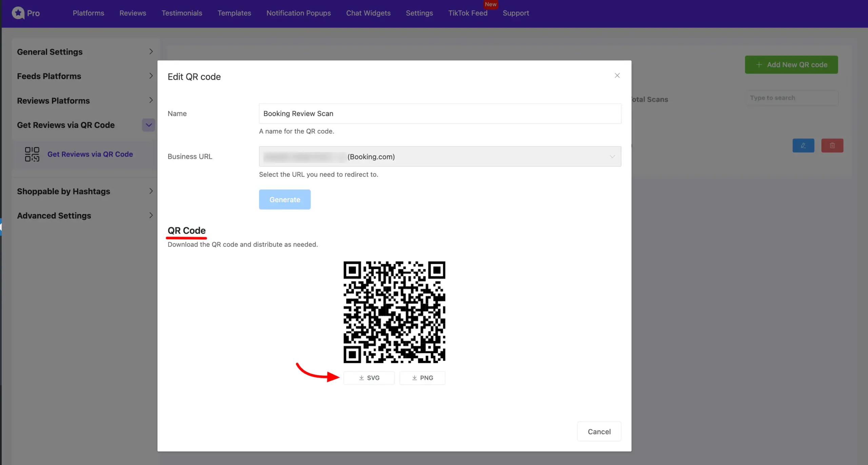Open the Platforms menu
The width and height of the screenshot is (868, 465).
[x=88, y=13]
